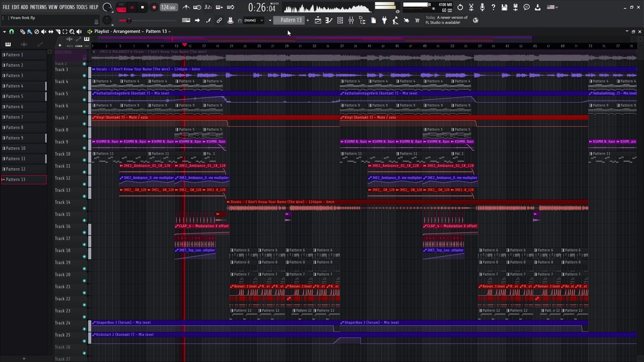The height and width of the screenshot is (362, 644).
Task: Toggle the playlist snap magnet
Action: tap(12, 32)
